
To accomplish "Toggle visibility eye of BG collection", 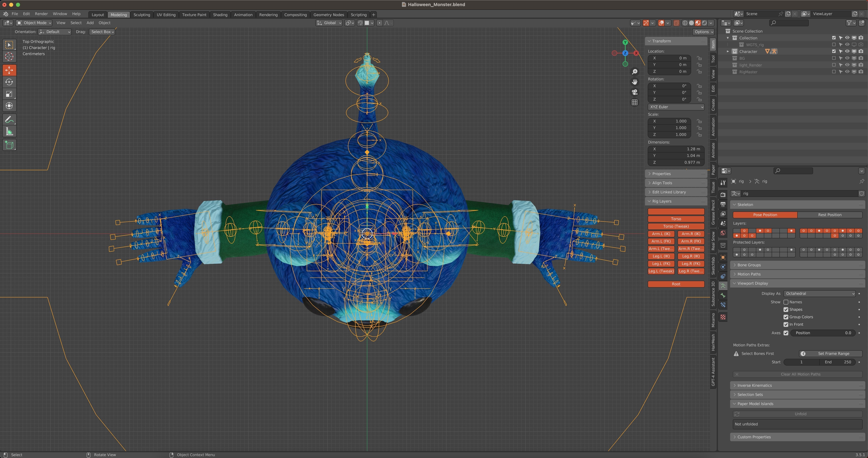I will pyautogui.click(x=847, y=58).
